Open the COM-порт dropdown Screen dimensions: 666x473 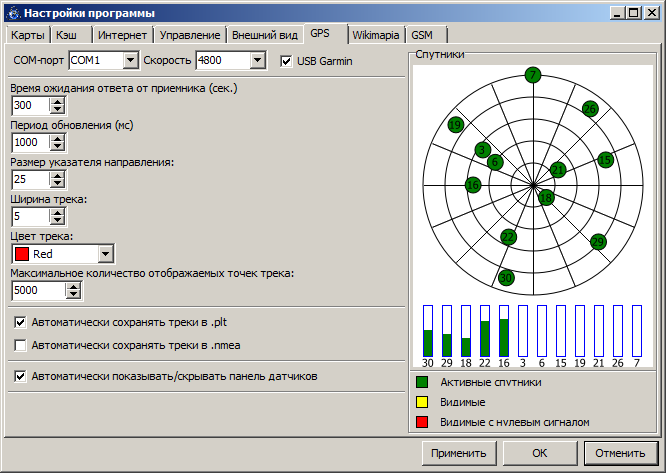tap(130, 61)
